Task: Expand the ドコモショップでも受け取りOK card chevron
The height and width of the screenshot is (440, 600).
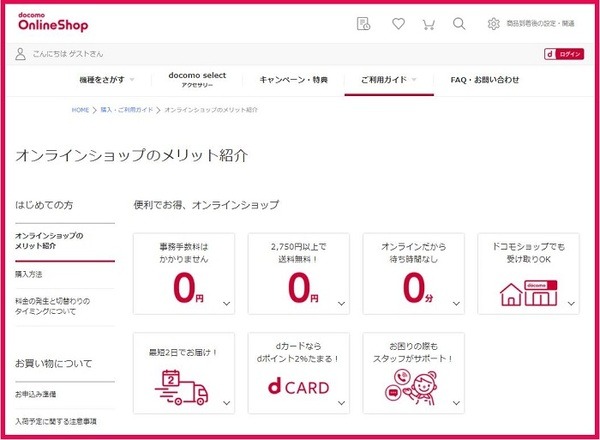Action: click(x=571, y=303)
